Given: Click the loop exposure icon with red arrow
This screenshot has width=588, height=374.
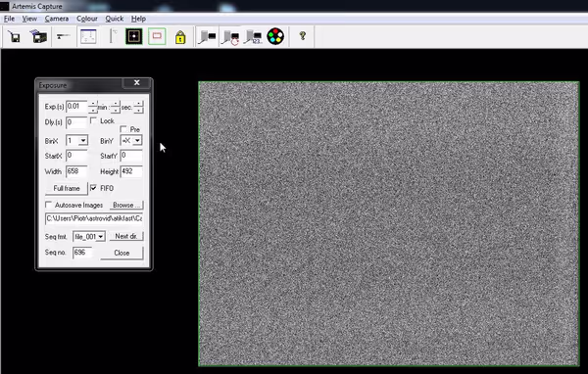Looking at the screenshot, I should coord(230,37).
